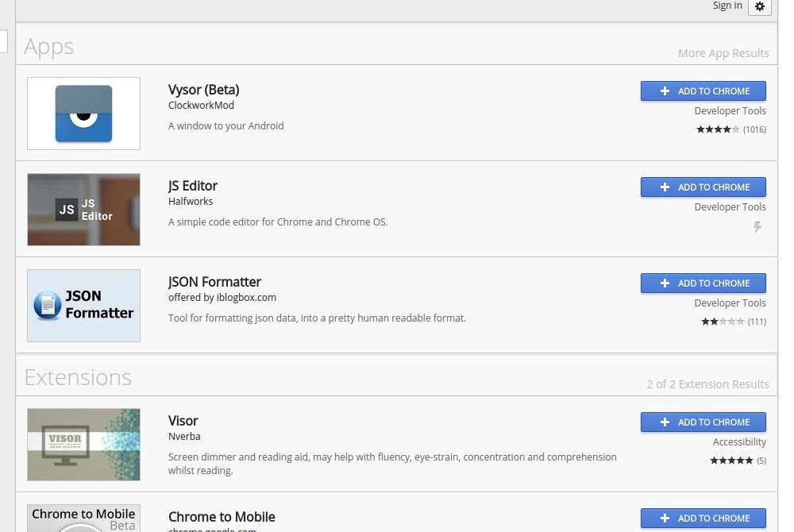
Task: Click the Chrome to Mobile thumbnail
Action: pos(83,518)
